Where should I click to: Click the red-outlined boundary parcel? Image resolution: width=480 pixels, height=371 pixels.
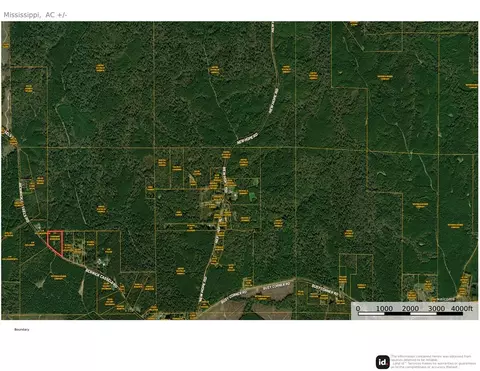coord(55,243)
